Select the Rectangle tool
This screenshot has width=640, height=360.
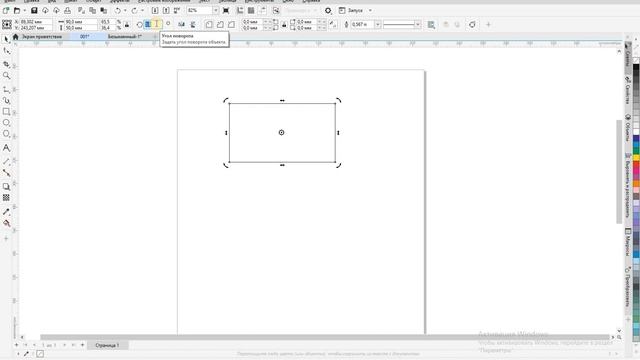click(x=6, y=111)
